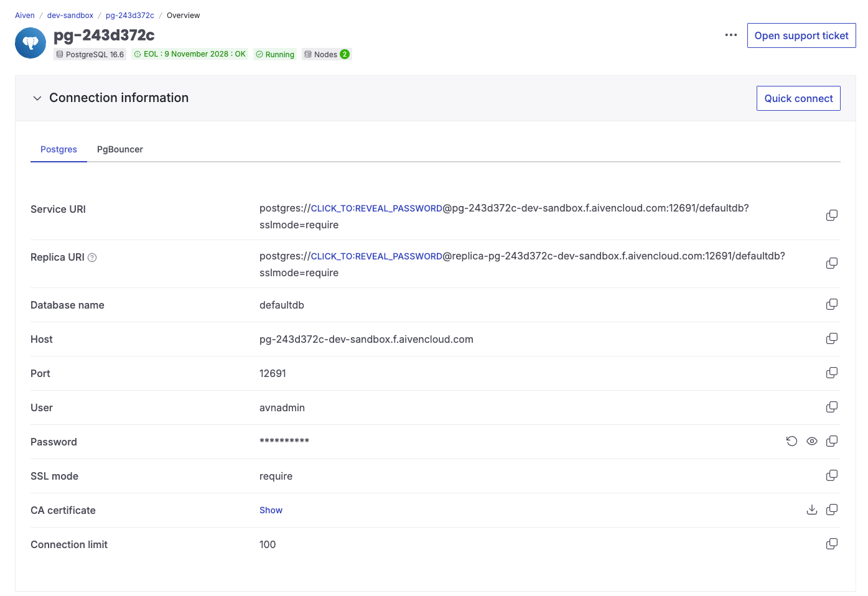Click the Quick connect button

[798, 98]
